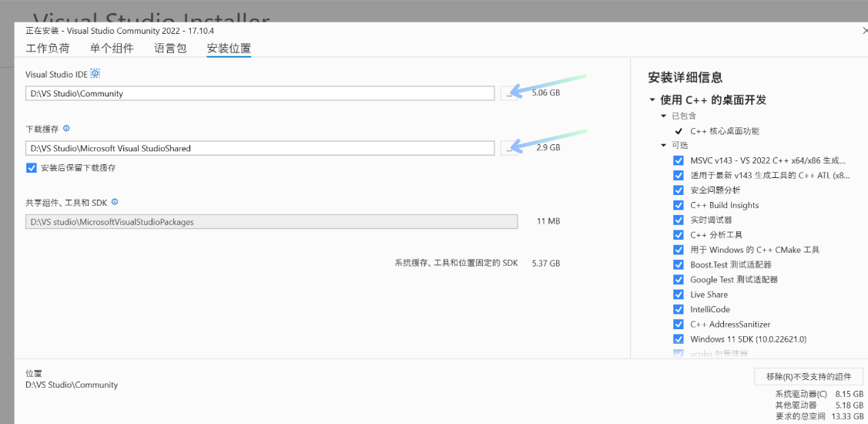
Task: Uncheck 安全问题分析 option
Action: pyautogui.click(x=678, y=190)
